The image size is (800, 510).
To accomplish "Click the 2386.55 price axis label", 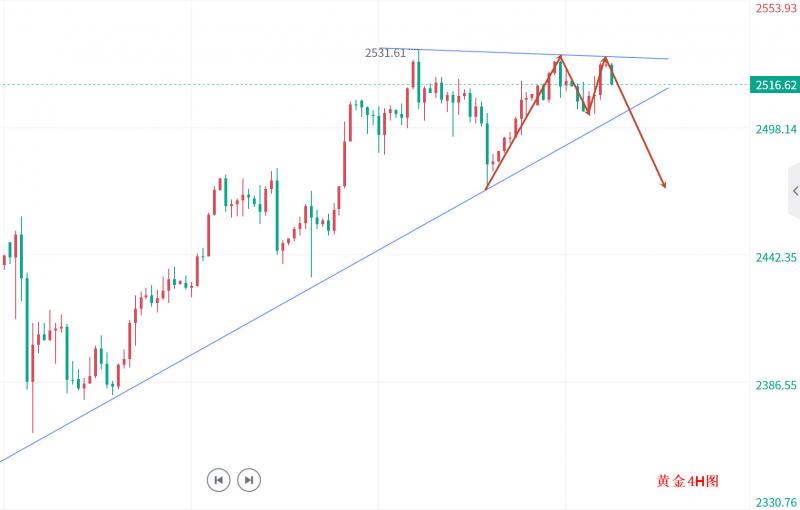I will [x=775, y=385].
